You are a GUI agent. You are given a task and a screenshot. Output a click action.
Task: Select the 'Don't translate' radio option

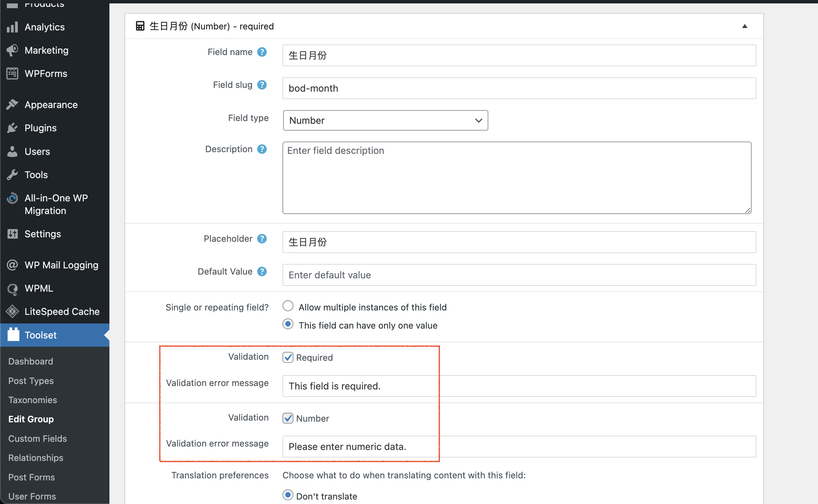click(288, 495)
